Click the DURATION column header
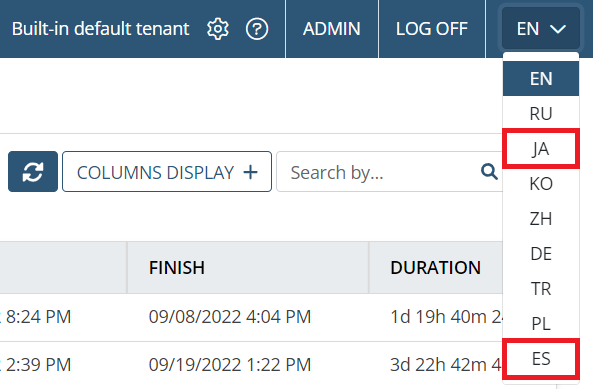Screen dimensions: 593x389 pyautogui.click(x=436, y=268)
